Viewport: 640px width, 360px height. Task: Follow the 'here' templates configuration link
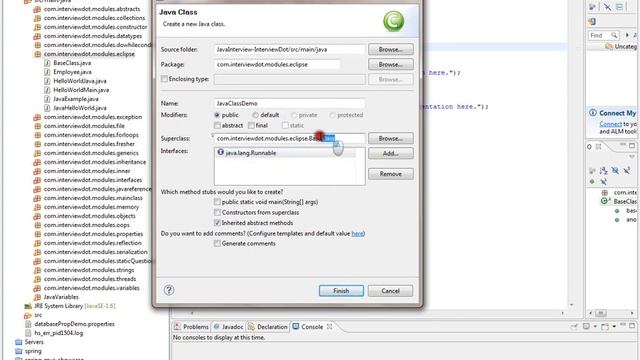pos(357,233)
